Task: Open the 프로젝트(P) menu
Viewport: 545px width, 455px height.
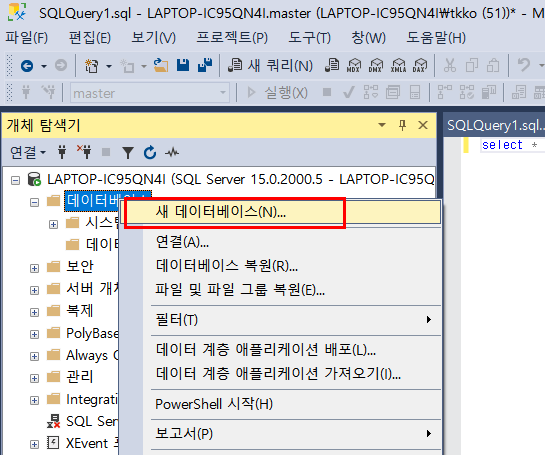Action: pos(232,38)
